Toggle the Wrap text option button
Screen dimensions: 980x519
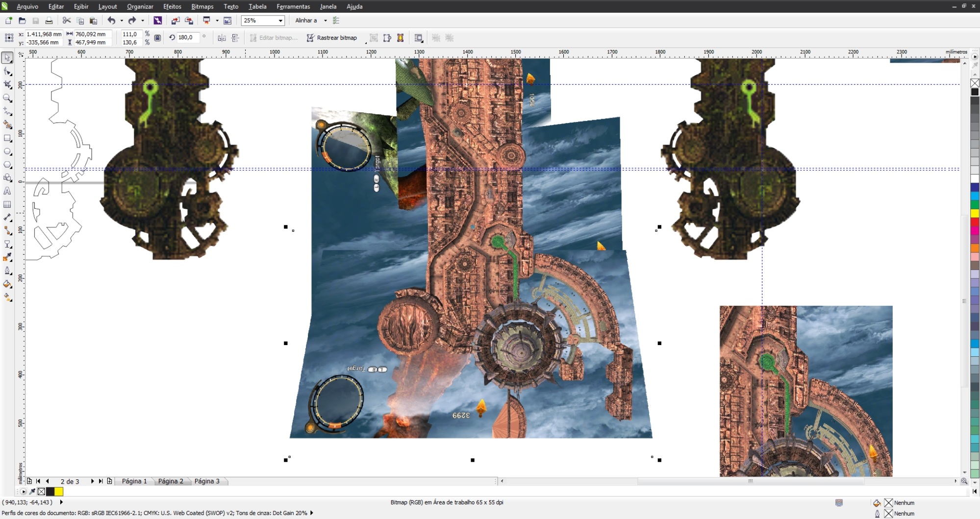click(419, 38)
